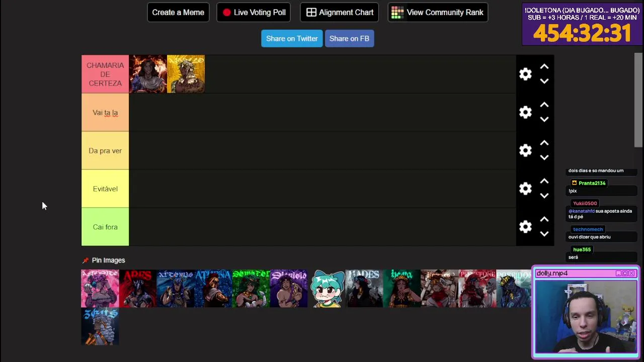Move CHAMARIA DE CERTEZA tier up

tap(544, 66)
